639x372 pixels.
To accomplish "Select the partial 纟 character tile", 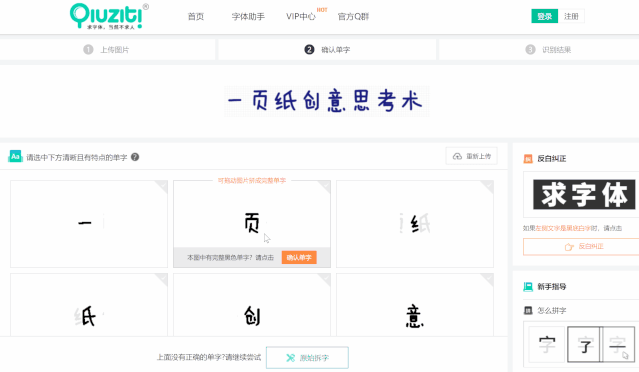I will [415, 224].
